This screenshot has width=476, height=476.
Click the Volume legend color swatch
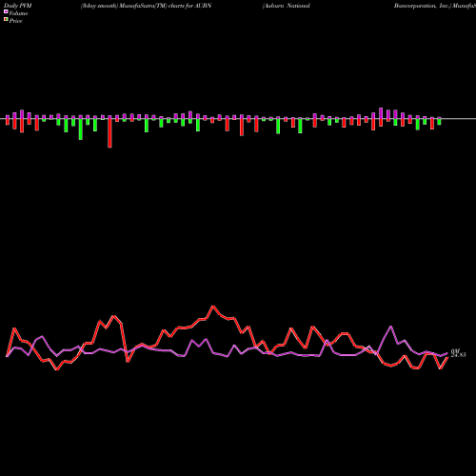click(6, 12)
